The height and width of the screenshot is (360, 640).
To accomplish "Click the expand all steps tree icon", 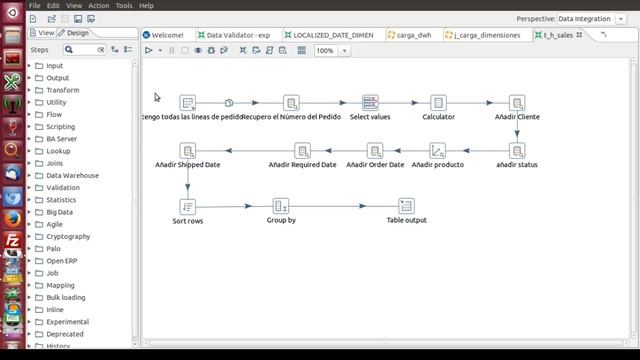I will pos(115,50).
